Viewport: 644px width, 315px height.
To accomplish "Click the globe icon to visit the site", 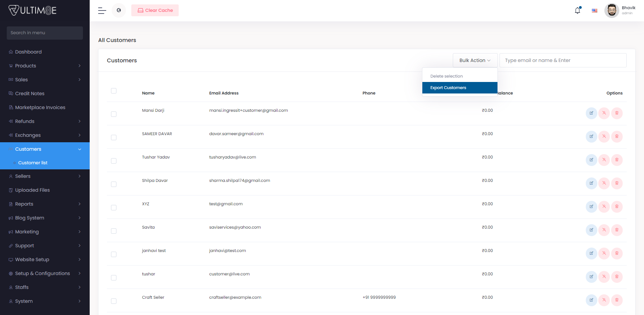I will click(119, 10).
